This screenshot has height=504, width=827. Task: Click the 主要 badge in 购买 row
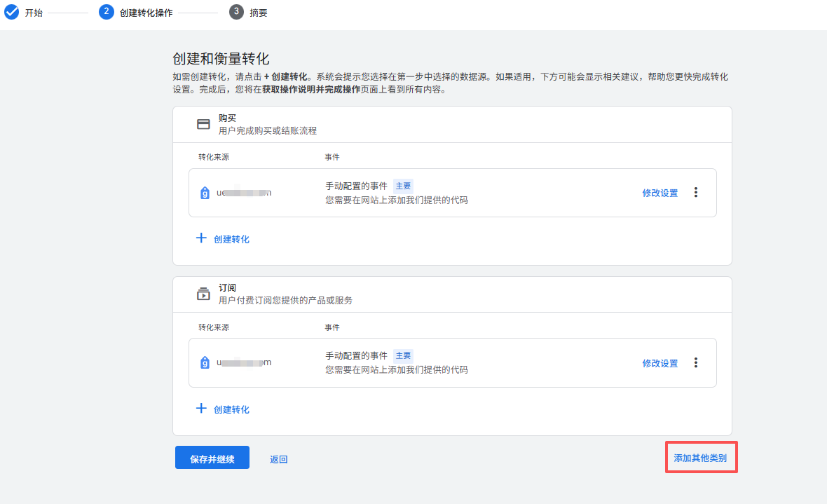pos(403,186)
